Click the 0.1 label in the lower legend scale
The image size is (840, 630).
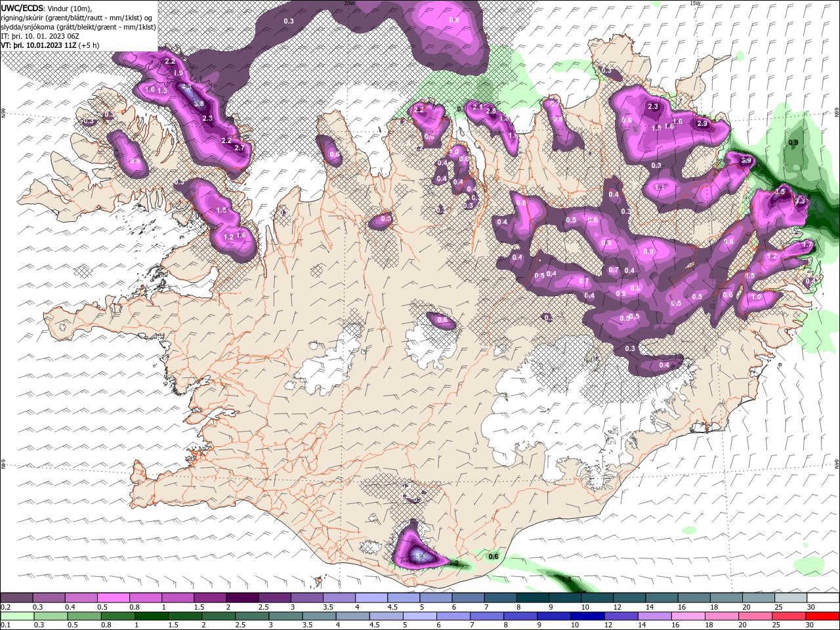[5, 625]
